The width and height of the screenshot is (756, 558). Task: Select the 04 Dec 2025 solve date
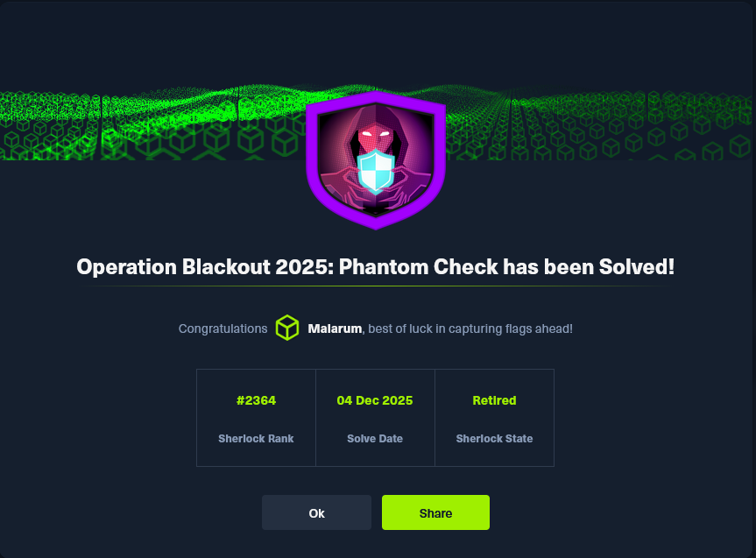375,400
